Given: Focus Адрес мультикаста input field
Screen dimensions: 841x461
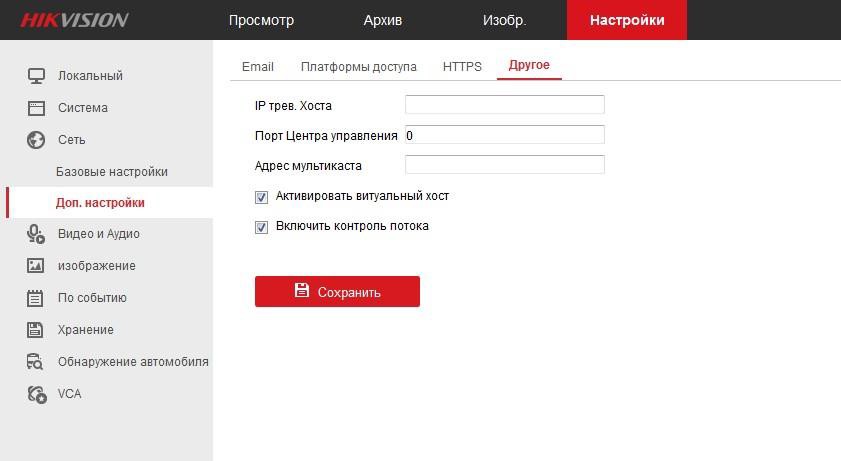Looking at the screenshot, I should point(505,165).
